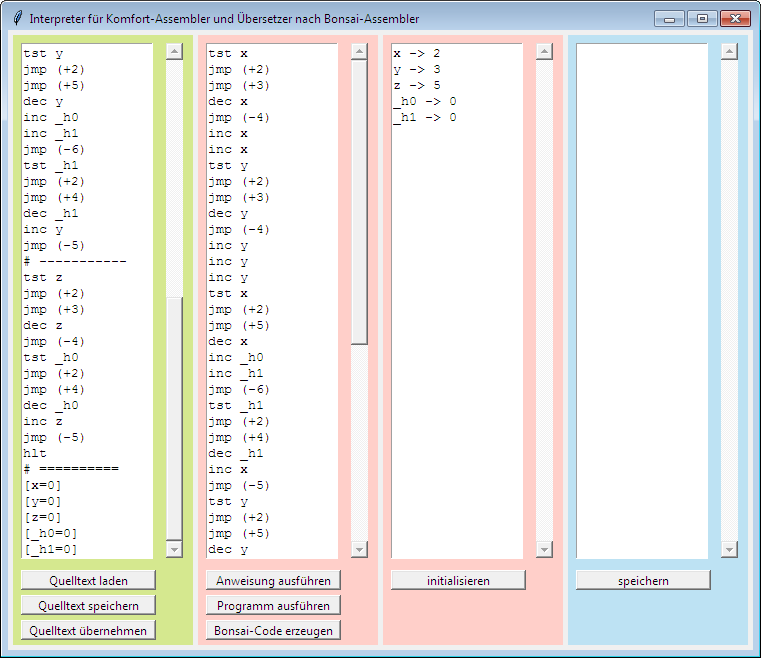The image size is (761, 658).
Task: Click scroll up arrow in red code panel
Action: pos(360,52)
